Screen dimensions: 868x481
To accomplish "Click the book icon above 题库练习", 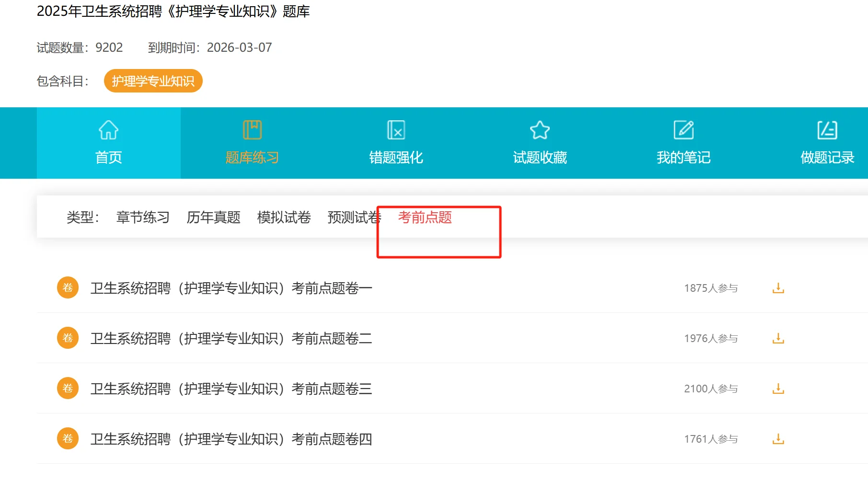I will pyautogui.click(x=252, y=130).
